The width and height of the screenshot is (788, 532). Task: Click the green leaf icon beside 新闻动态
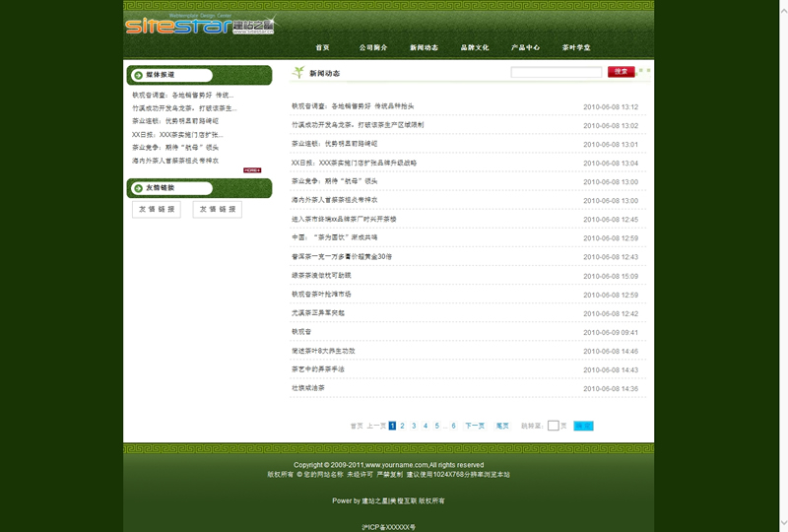pos(297,72)
